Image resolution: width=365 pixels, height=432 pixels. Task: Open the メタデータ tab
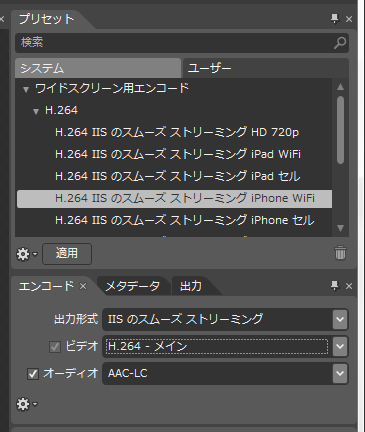click(x=133, y=286)
